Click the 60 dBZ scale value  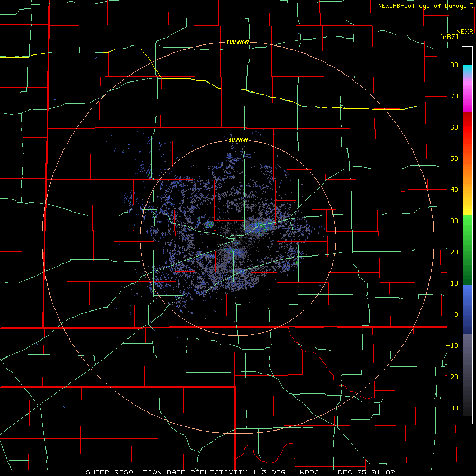454,127
